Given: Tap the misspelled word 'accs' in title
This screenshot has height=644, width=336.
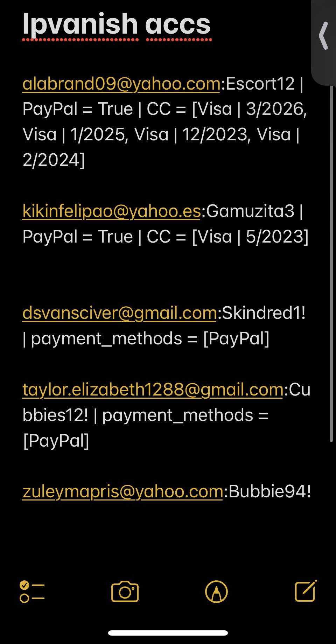Looking at the screenshot, I should [178, 25].
